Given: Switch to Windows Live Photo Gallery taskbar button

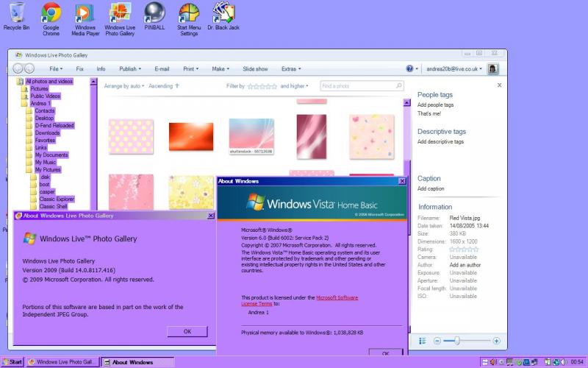Looking at the screenshot, I should (62, 362).
